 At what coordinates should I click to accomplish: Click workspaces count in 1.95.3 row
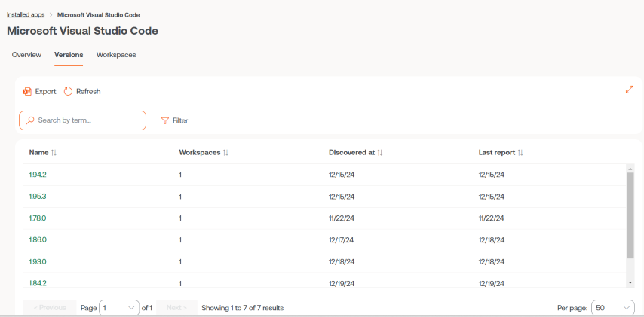point(180,197)
